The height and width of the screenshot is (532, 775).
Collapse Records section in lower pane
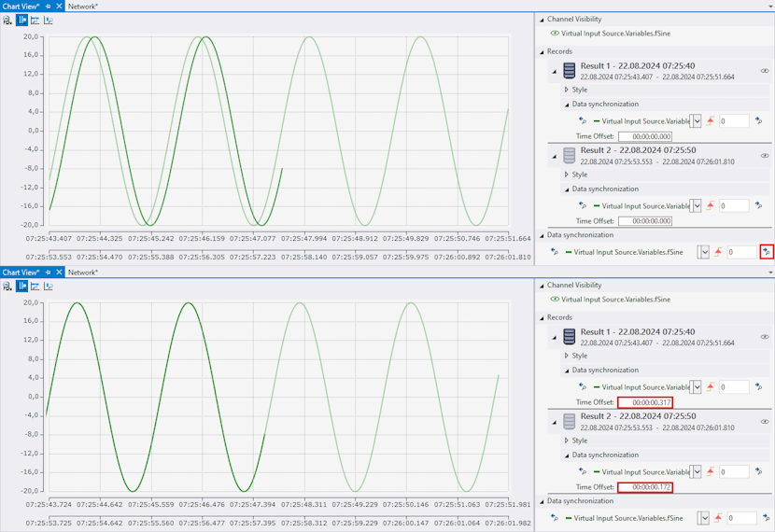tap(542, 317)
